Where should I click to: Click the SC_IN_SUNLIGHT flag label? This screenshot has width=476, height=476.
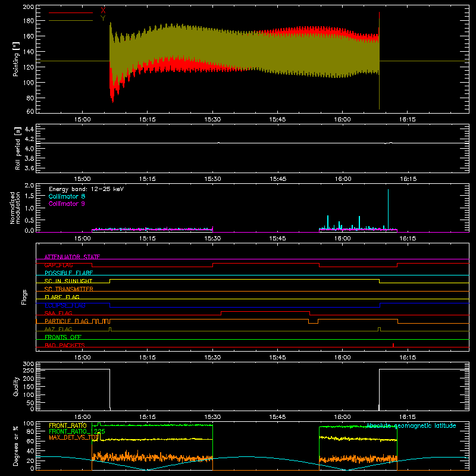[68, 281]
